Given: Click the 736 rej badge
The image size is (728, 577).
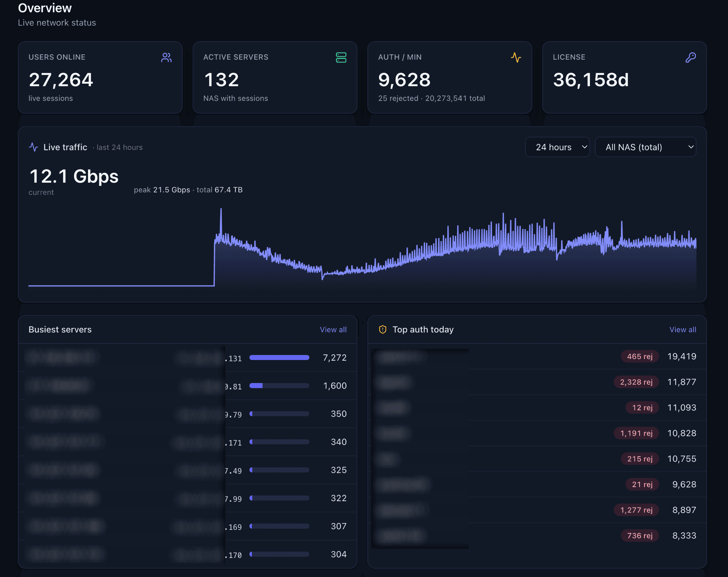Looking at the screenshot, I should click(x=640, y=535).
